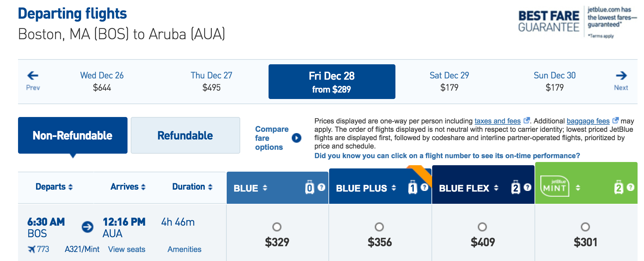Sort flights by Arrives column
The width and height of the screenshot is (644, 261).
pyautogui.click(x=128, y=187)
